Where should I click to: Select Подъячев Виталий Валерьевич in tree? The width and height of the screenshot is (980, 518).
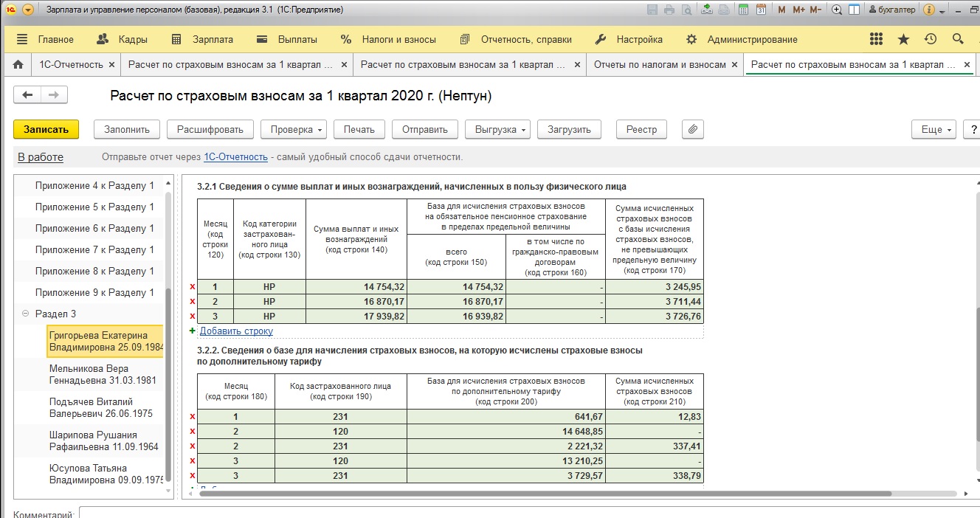[101, 407]
